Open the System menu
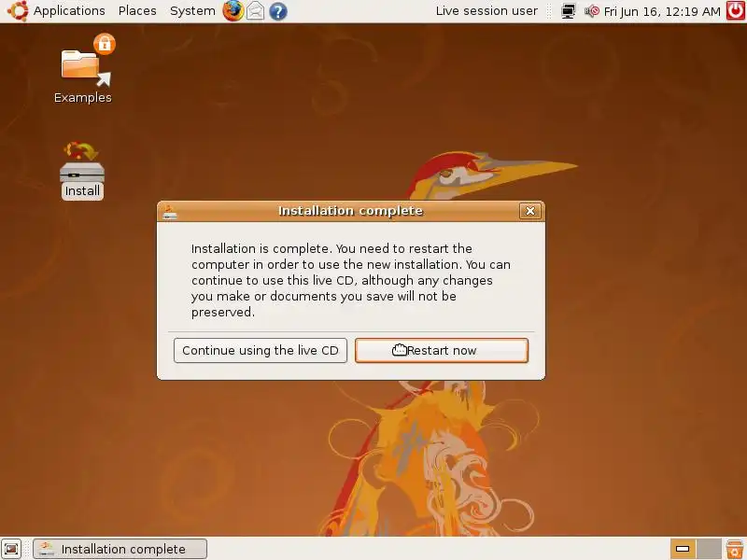 tap(192, 11)
